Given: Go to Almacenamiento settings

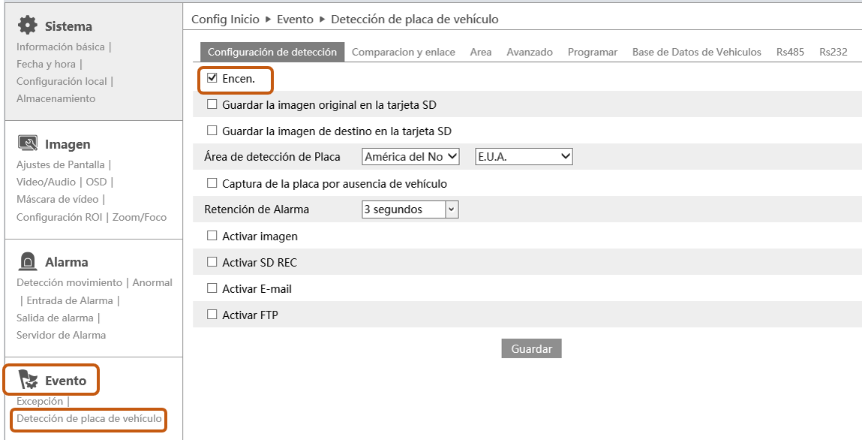Looking at the screenshot, I should [x=56, y=98].
